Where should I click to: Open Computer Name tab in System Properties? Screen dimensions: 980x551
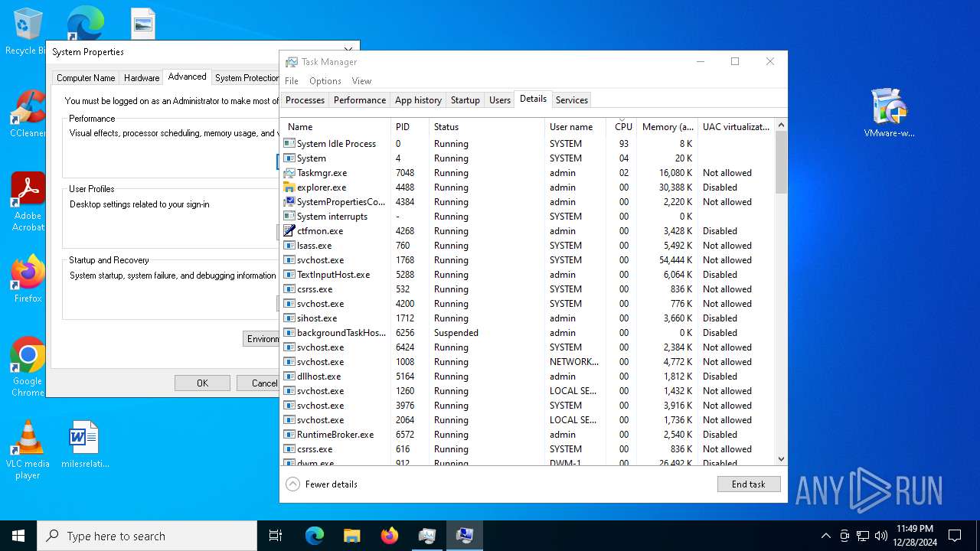pyautogui.click(x=86, y=78)
